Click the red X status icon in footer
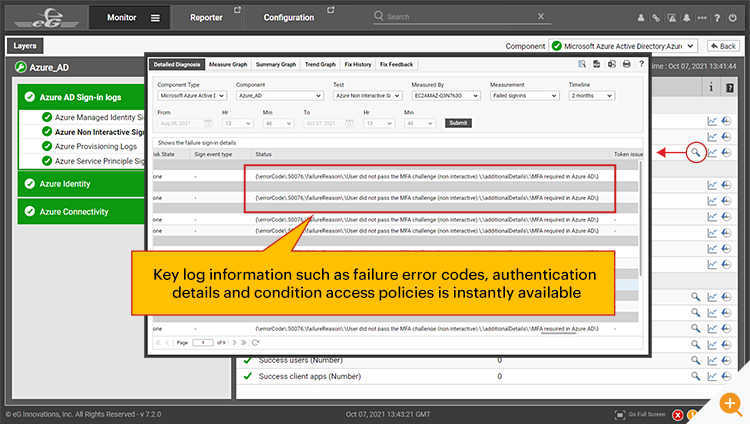The width and height of the screenshot is (750, 424). point(678,415)
